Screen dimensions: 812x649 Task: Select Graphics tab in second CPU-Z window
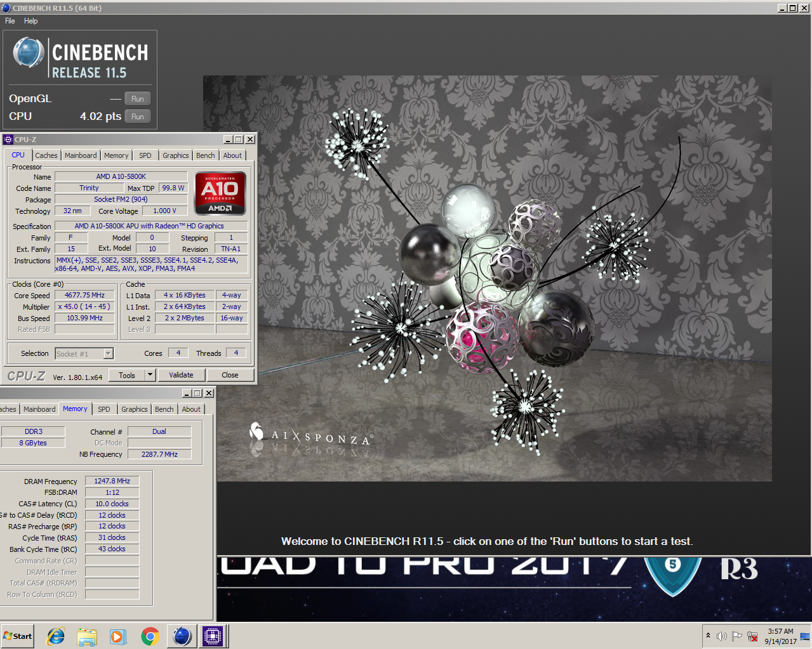pyautogui.click(x=135, y=409)
